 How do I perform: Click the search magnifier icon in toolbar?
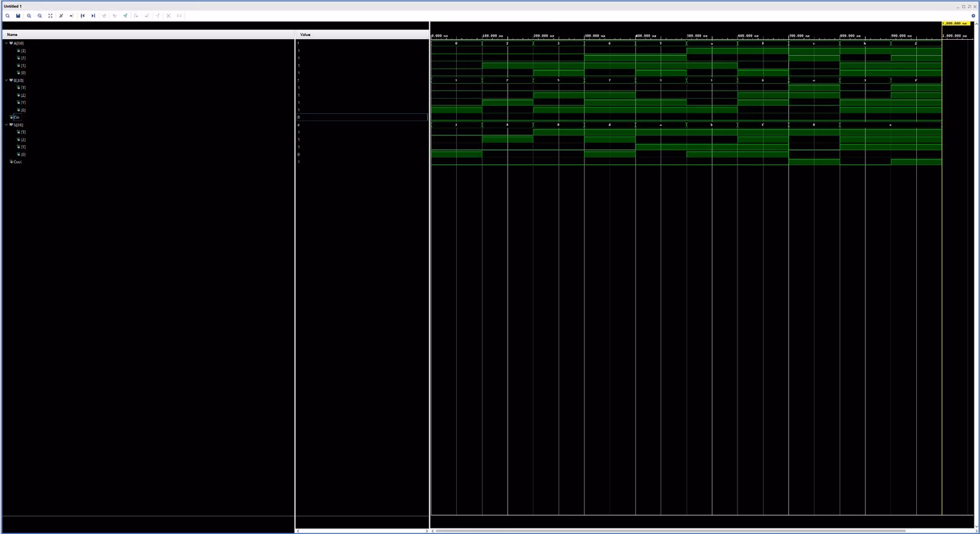[x=7, y=16]
